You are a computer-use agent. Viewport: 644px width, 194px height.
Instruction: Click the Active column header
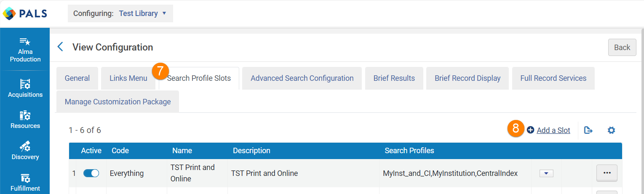coord(91,151)
